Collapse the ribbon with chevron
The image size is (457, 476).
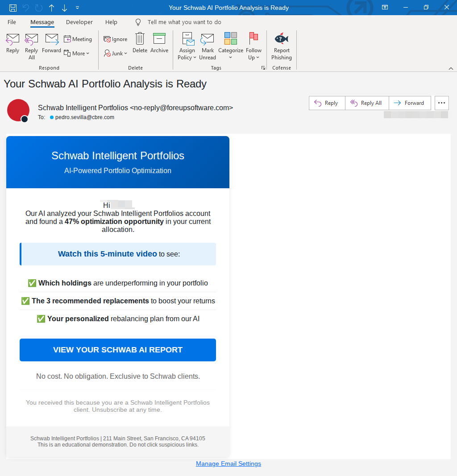click(x=451, y=68)
